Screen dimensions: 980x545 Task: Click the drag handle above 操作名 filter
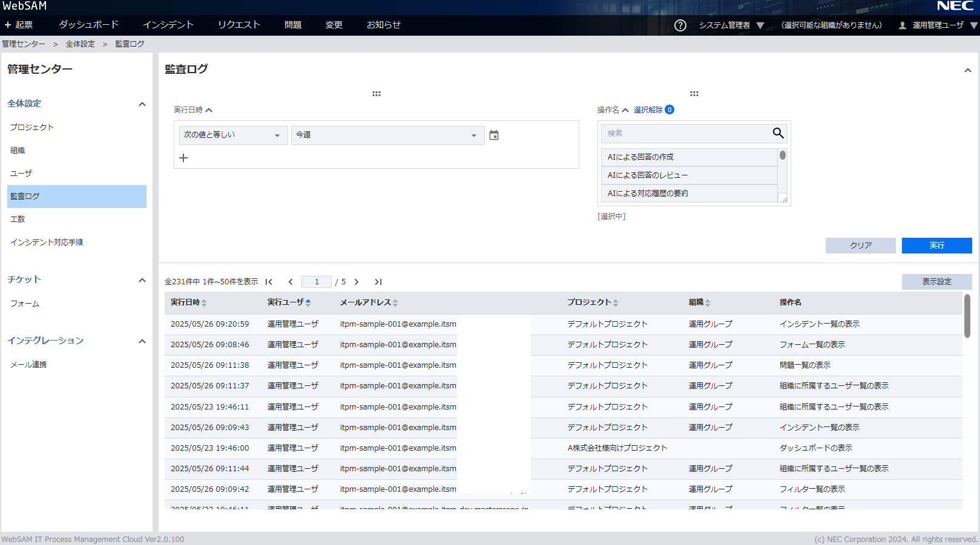click(x=694, y=94)
